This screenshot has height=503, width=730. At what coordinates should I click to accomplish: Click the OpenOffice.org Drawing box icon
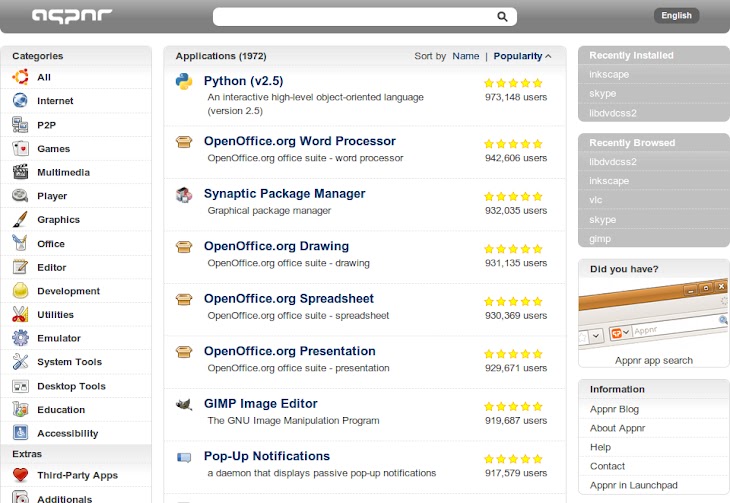184,246
